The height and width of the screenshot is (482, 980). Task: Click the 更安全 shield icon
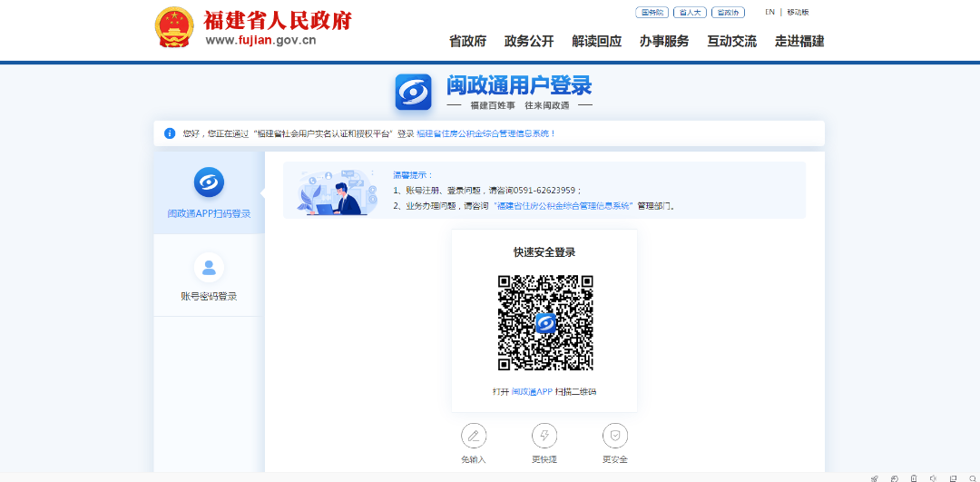(x=615, y=436)
